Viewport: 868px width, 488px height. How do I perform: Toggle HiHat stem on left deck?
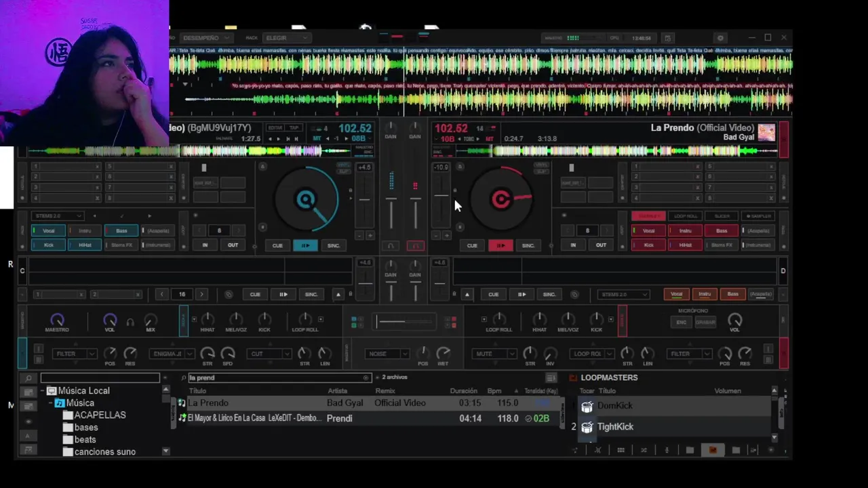tap(85, 245)
